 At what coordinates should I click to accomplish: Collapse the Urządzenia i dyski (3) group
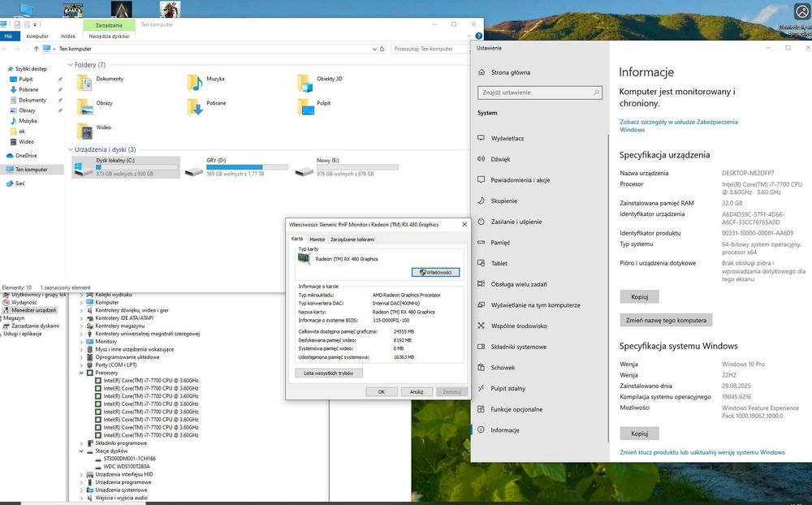(x=71, y=149)
